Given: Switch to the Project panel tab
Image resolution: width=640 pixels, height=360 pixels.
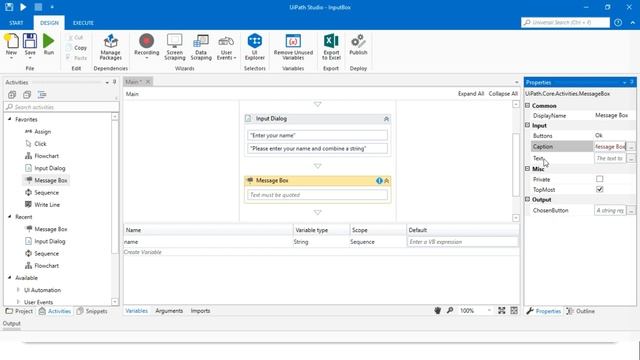Looking at the screenshot, I should pos(19,311).
